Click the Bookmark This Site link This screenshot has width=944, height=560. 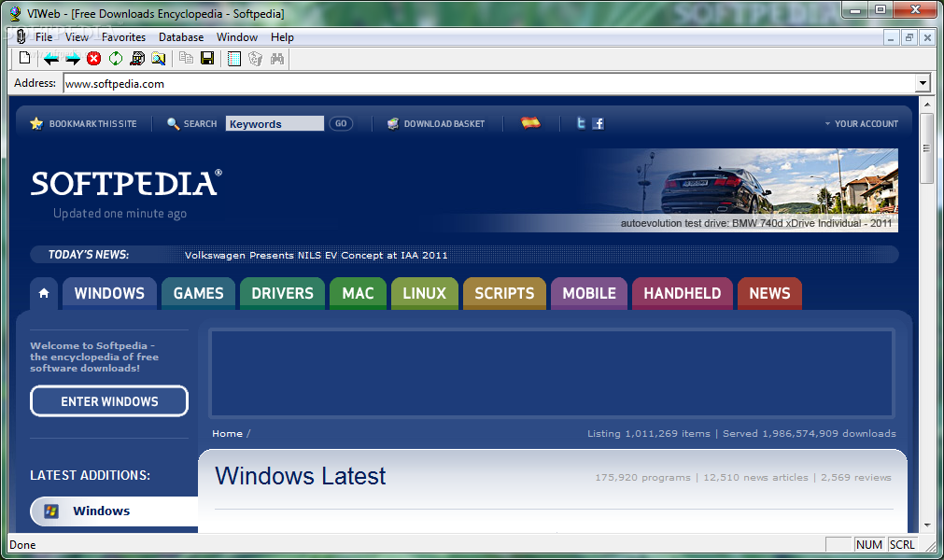(92, 124)
